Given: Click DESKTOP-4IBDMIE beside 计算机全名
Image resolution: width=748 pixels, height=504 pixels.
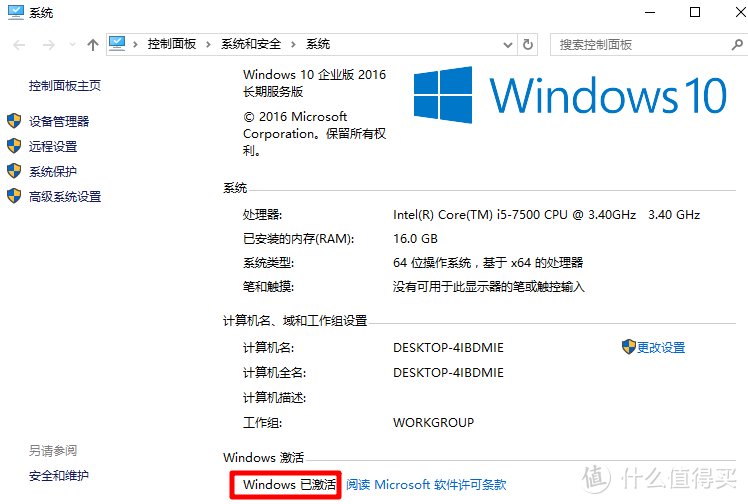Looking at the screenshot, I should tap(448, 372).
